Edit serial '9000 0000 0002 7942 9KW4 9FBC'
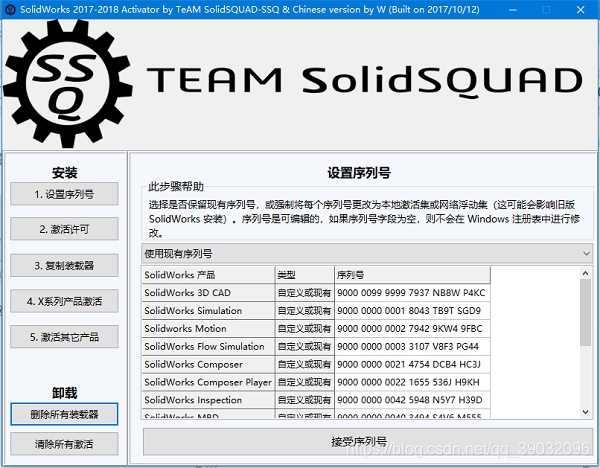The height and width of the screenshot is (468, 600). coord(412,328)
